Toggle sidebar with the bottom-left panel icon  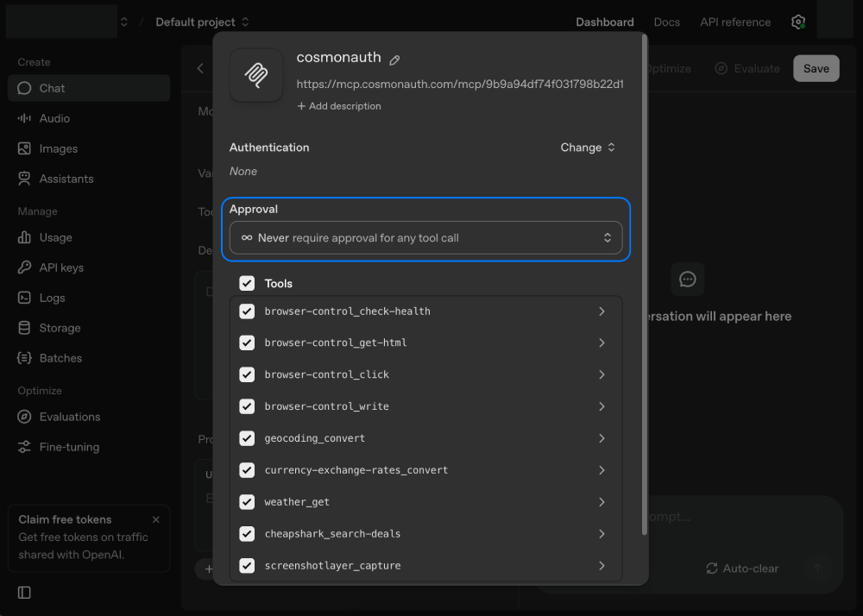(x=24, y=593)
